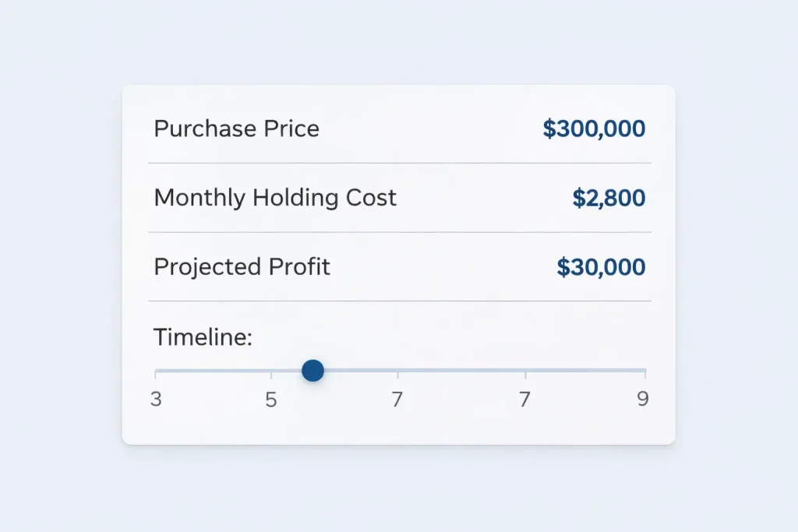Click the center of the calculator card
Screen dimensions: 798x532
click(399, 265)
